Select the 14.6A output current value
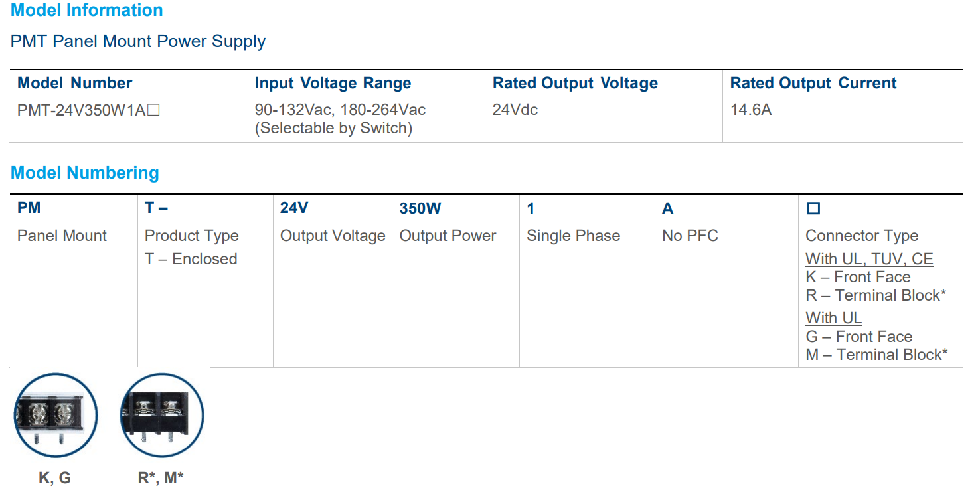980x490 pixels. [x=751, y=110]
